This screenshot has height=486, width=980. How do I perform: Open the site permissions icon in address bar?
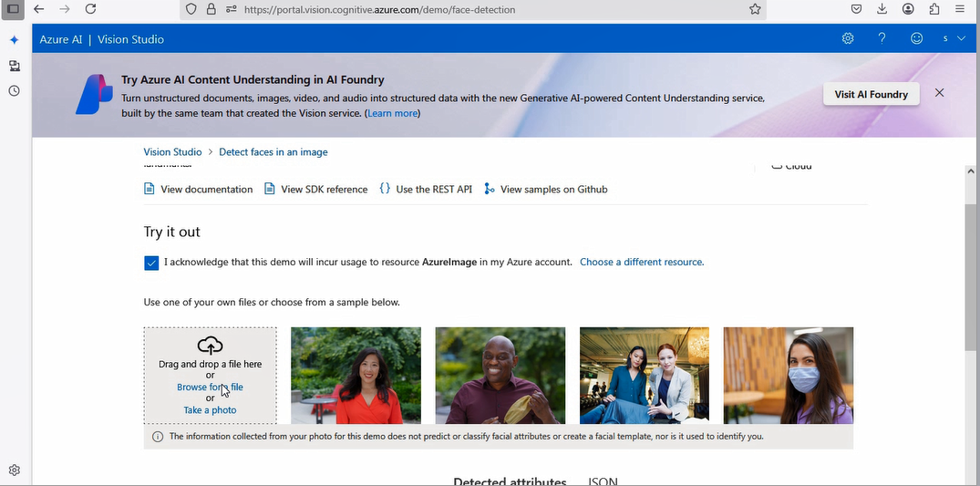tap(232, 9)
